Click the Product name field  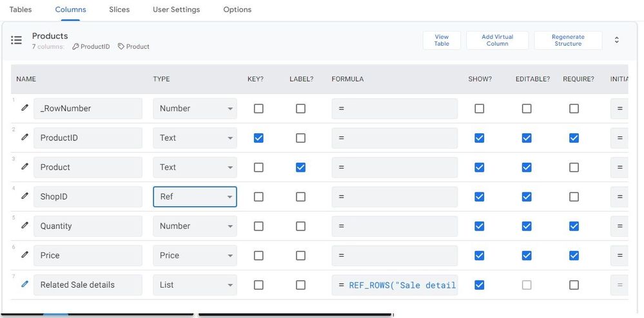[x=88, y=167]
